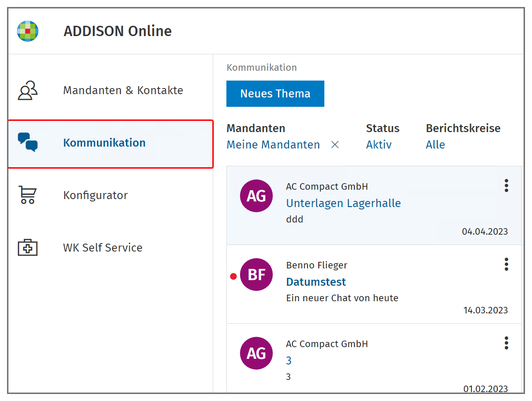Click the Konfigurator shopping cart icon
This screenshot has width=532, height=401.
pos(28,195)
